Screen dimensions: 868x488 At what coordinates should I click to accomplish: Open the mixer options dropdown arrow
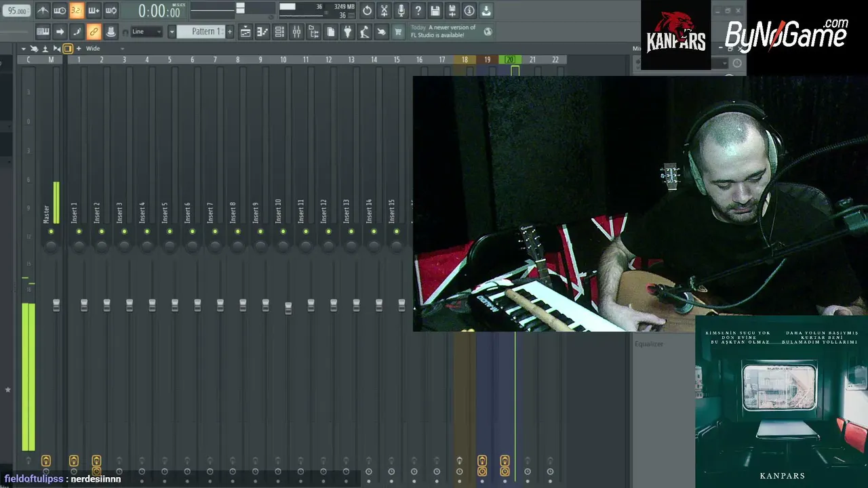(x=23, y=49)
